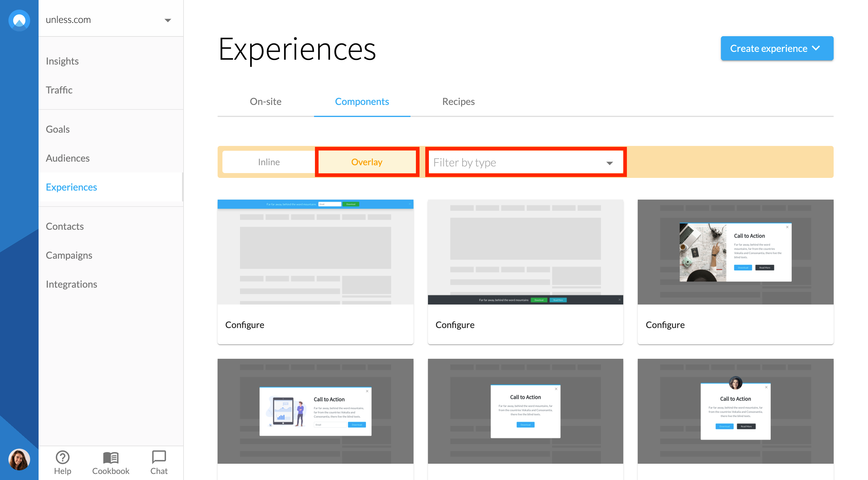This screenshot has height=480, width=868.
Task: Open the Cookbook book icon
Action: 111,457
